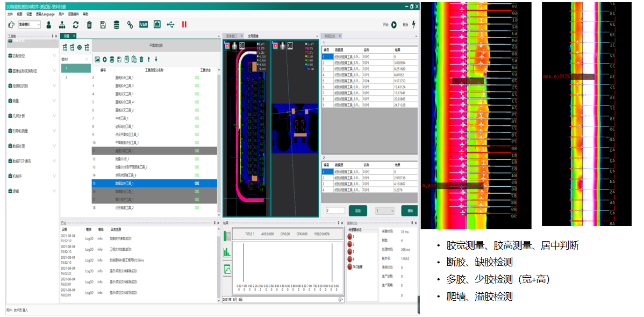Open the 用户 menu

pyautogui.click(x=61, y=14)
